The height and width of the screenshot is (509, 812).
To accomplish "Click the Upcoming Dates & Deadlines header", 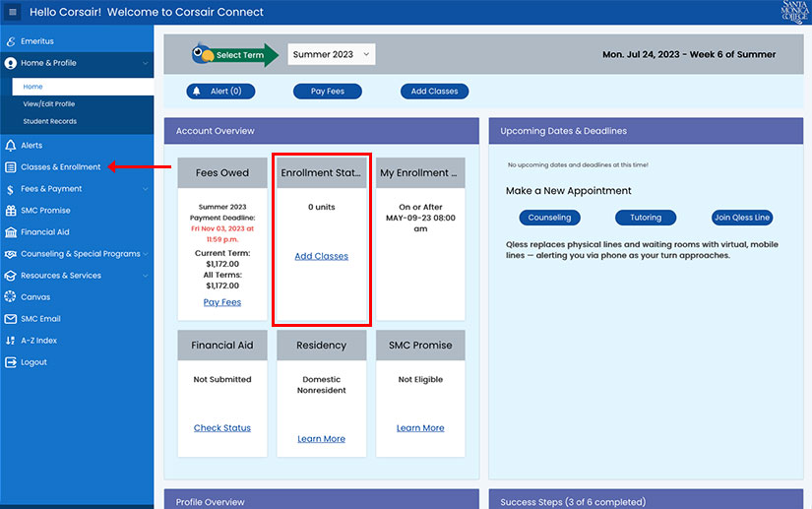I will [646, 131].
